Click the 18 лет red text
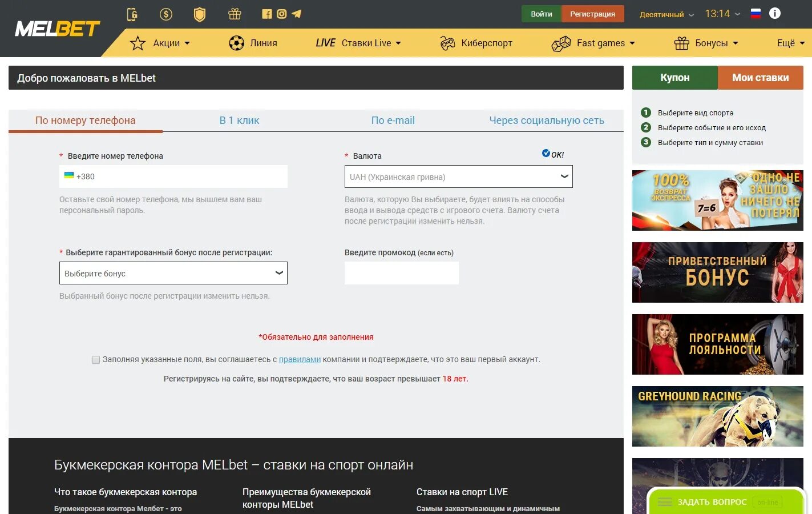 [x=455, y=379]
